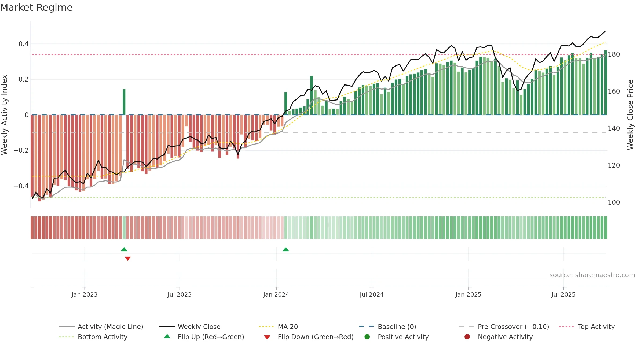644x362 pixels.
Task: Click the dark red Negative Activity legend circle
Action: 467,337
